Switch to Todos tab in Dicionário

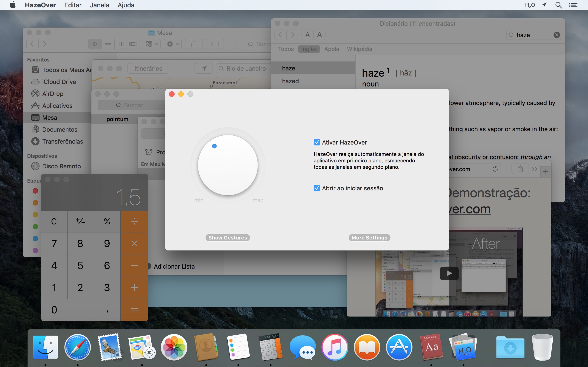(x=285, y=48)
